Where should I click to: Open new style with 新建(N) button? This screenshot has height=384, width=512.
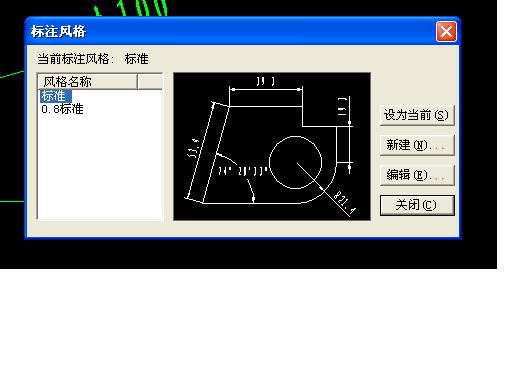click(417, 145)
